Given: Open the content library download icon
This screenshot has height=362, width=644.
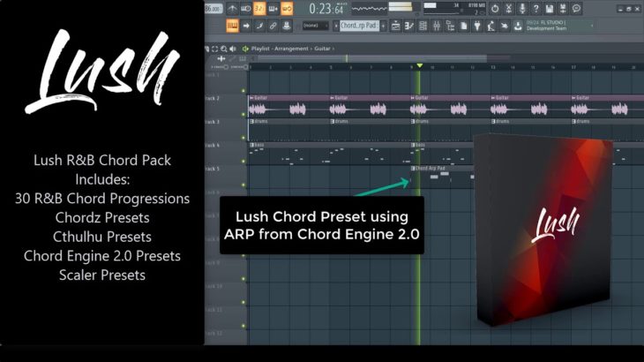Looking at the screenshot, I should [518, 26].
